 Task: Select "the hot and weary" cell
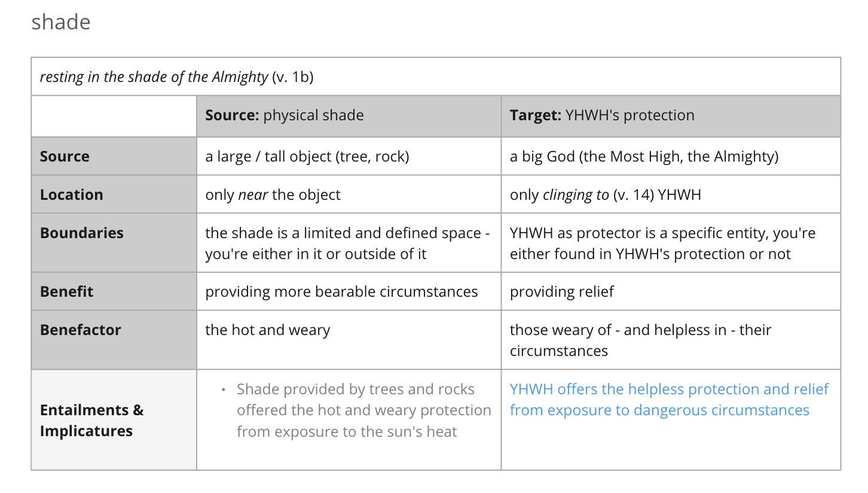tap(267, 330)
